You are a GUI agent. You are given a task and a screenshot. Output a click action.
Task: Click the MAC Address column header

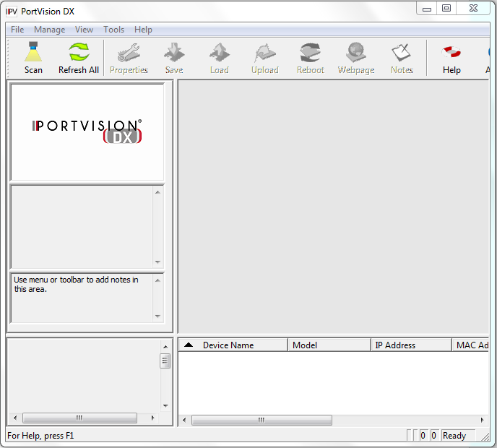tap(470, 345)
